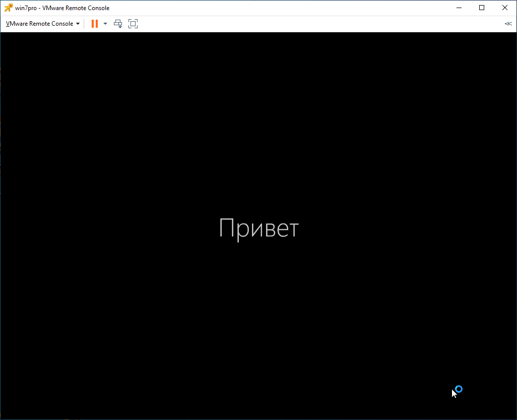
Task: Enter full screen mode via the toolbar icon
Action: 133,24
